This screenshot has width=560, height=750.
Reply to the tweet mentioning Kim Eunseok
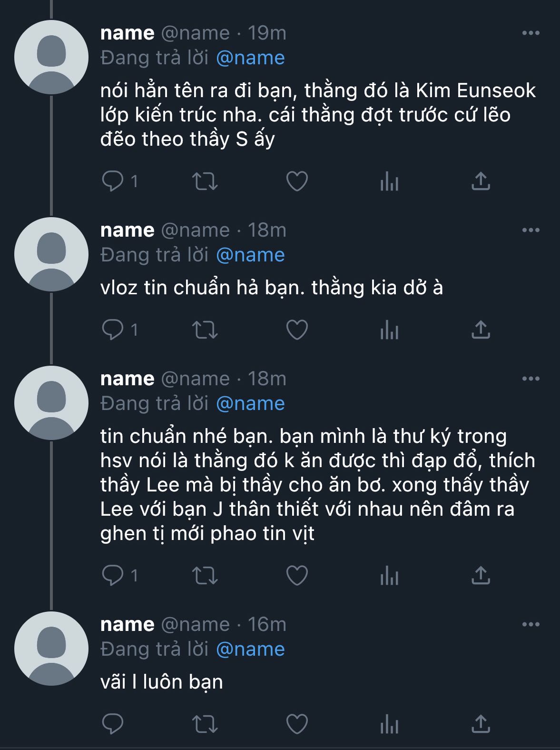pyautogui.click(x=113, y=181)
